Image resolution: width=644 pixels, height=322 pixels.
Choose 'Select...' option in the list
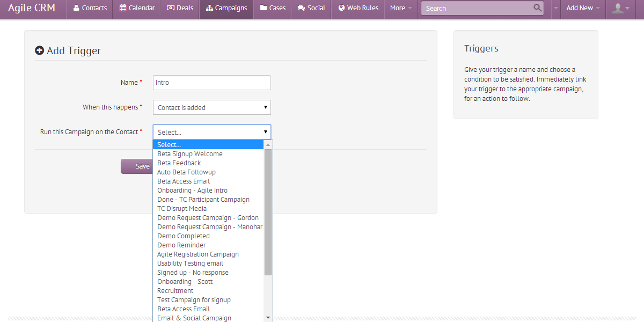[208, 145]
